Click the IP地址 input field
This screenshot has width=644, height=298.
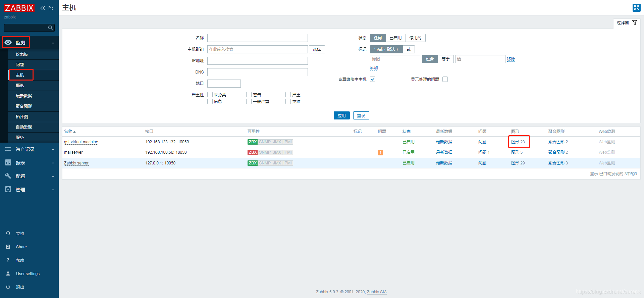click(258, 61)
